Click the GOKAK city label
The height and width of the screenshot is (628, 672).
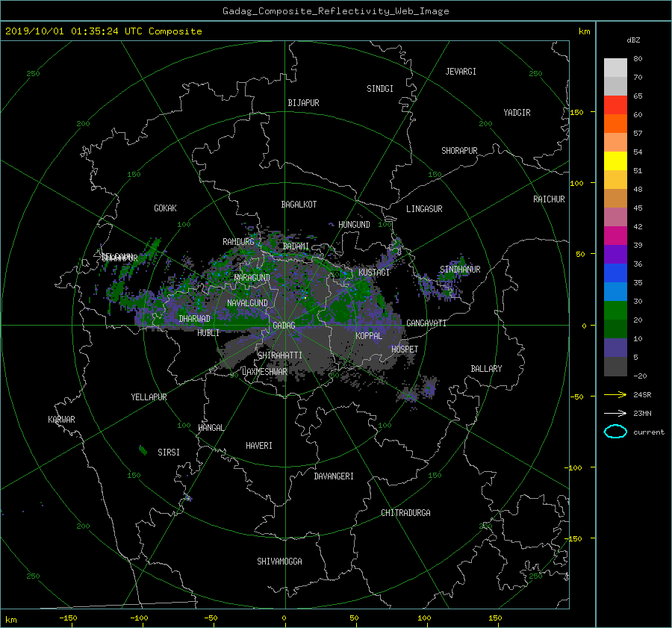click(166, 208)
